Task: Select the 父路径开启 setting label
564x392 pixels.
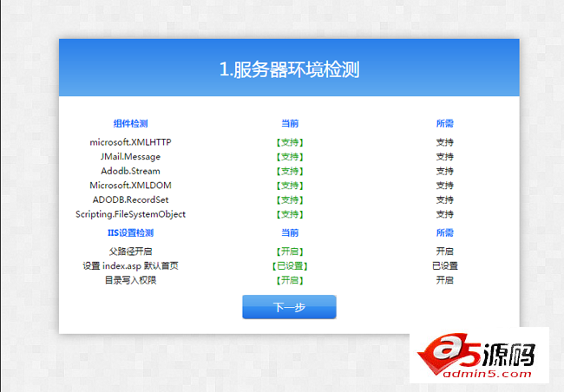Action: click(x=130, y=251)
